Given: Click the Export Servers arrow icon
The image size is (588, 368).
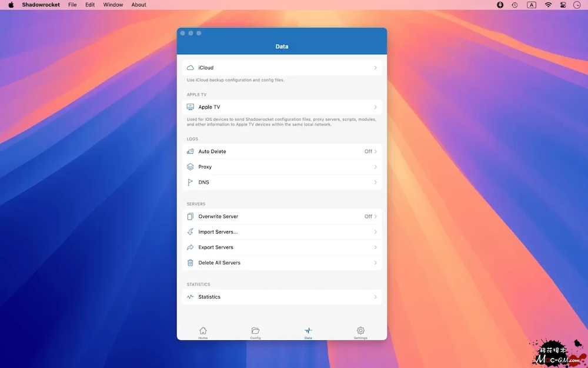Looking at the screenshot, I should 190,247.
